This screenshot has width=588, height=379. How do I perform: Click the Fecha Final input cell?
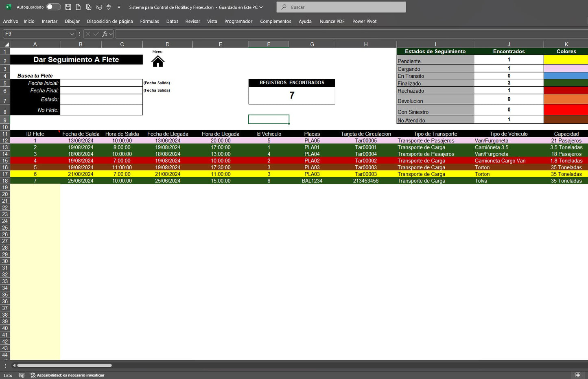pos(101,90)
